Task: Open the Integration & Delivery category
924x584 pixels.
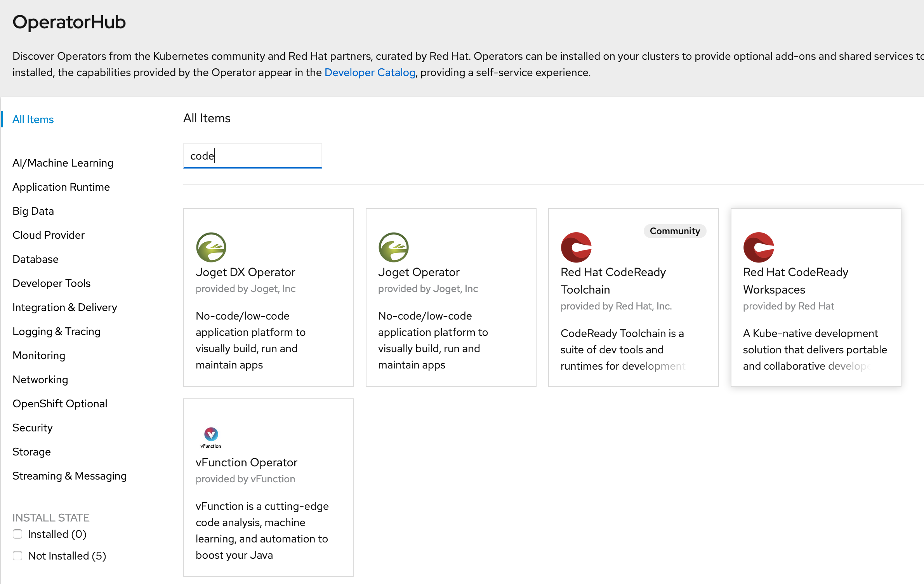Action: 66,308
